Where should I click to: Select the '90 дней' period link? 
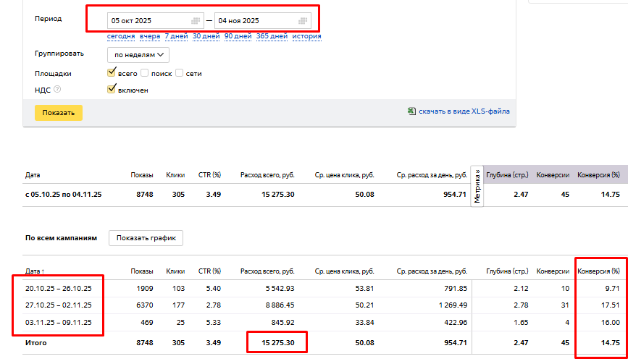(x=238, y=36)
